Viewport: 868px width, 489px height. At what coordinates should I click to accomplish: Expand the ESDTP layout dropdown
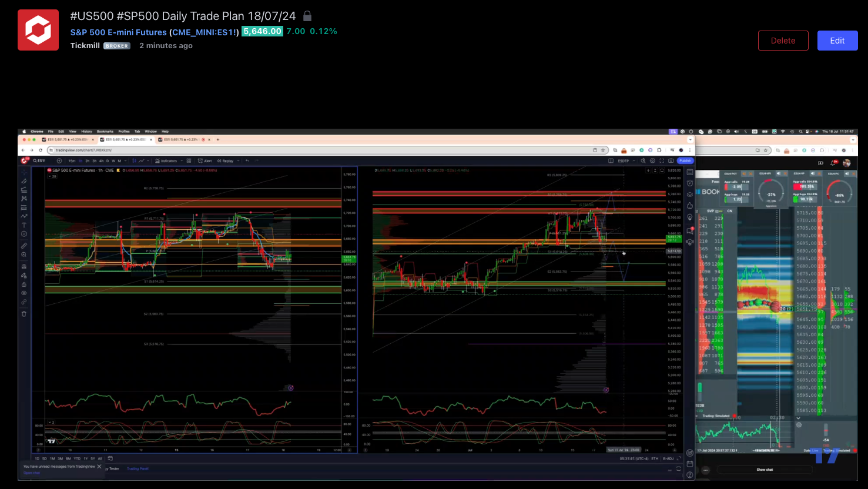[634, 160]
